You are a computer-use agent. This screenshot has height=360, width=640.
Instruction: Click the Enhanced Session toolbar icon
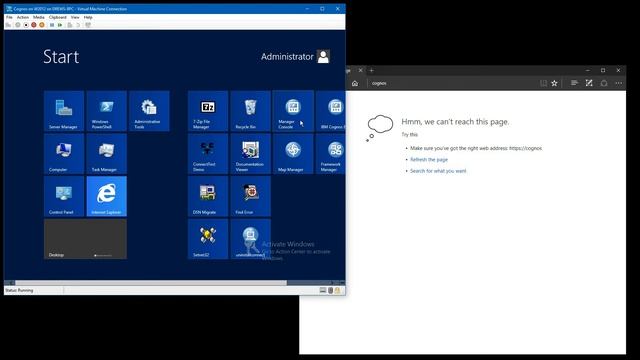click(x=88, y=25)
